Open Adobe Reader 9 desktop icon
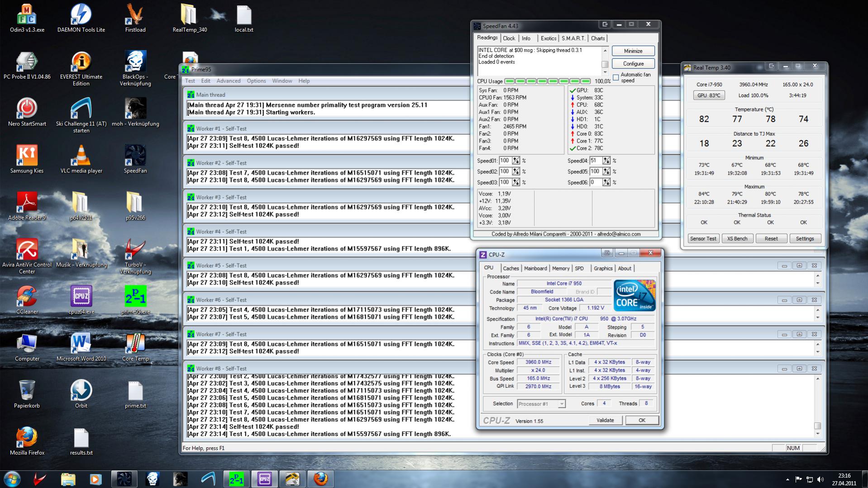This screenshot has width=868, height=488. point(27,206)
